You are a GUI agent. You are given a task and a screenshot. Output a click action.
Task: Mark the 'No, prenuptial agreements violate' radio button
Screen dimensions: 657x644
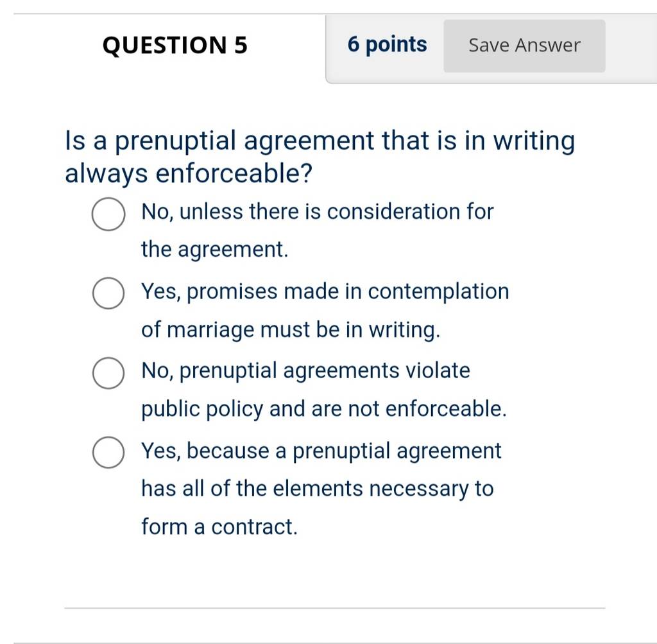pos(108,373)
